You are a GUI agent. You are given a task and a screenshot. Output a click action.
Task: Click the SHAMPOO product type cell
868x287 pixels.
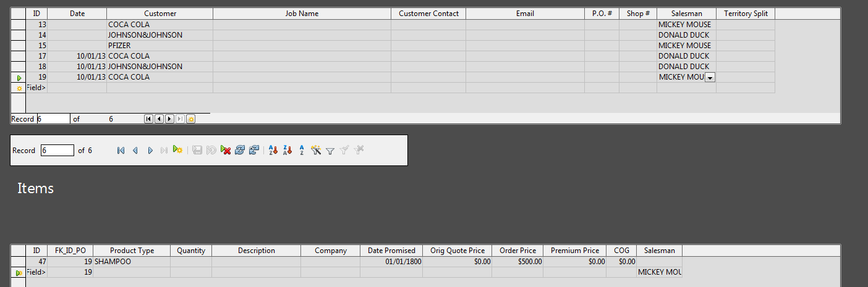point(131,262)
